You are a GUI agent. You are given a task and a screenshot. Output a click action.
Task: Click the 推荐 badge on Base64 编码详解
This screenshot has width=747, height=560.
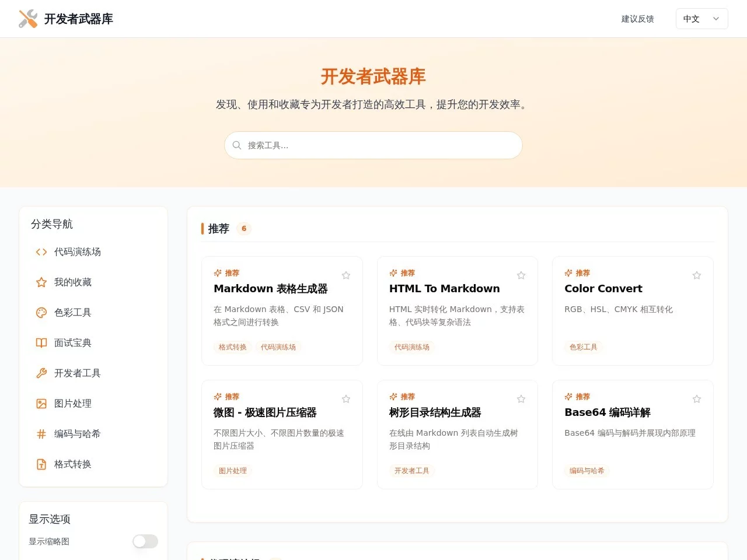[578, 397]
